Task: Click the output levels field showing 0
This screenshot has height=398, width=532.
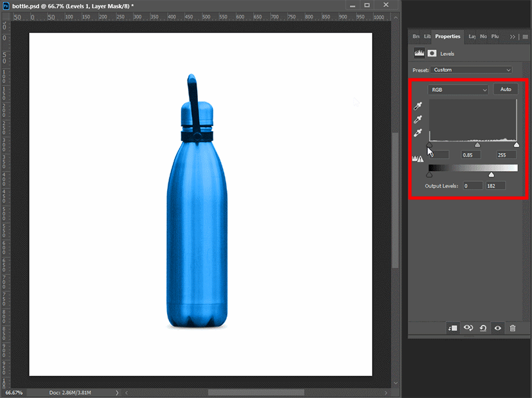Action: click(x=473, y=186)
